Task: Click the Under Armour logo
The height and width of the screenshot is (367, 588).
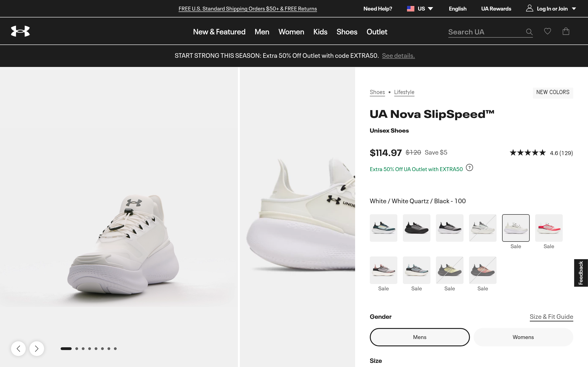Action: [20, 31]
